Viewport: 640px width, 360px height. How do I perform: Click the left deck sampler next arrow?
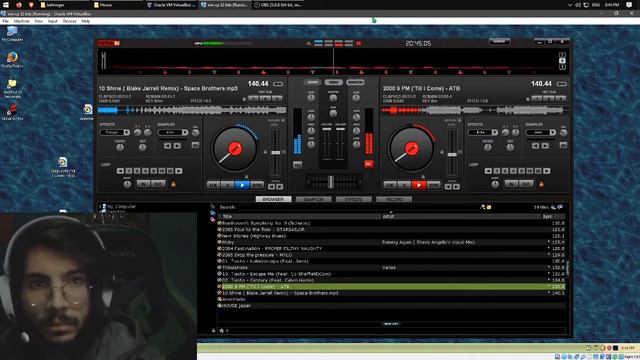(x=177, y=146)
